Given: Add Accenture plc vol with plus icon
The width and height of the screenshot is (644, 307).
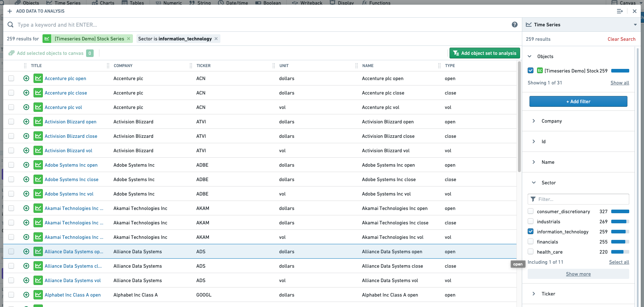Looking at the screenshot, I should pyautogui.click(x=26, y=107).
